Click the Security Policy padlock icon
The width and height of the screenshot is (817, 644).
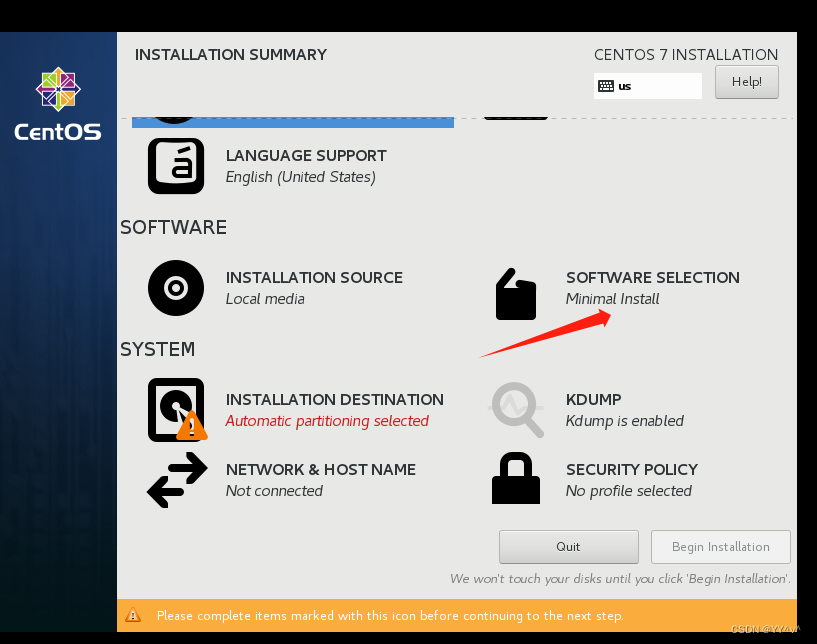click(516, 478)
